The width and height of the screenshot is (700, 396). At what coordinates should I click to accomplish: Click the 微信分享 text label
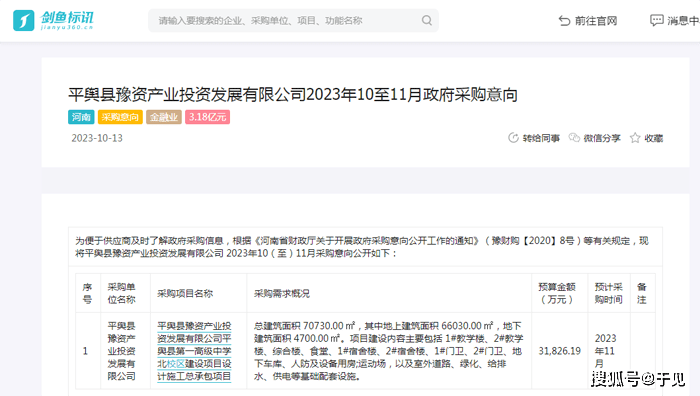pos(602,138)
